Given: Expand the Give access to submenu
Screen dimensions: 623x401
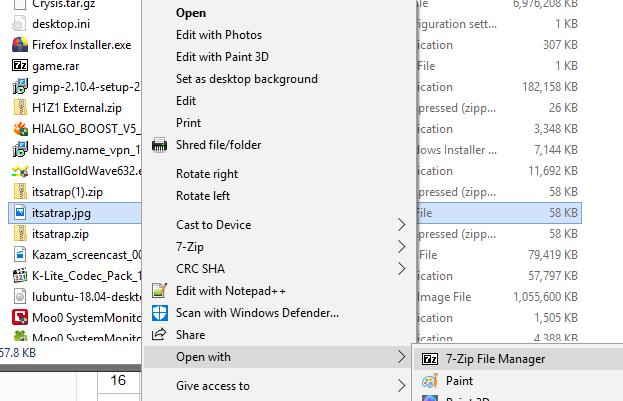Looking at the screenshot, I should [x=402, y=385].
